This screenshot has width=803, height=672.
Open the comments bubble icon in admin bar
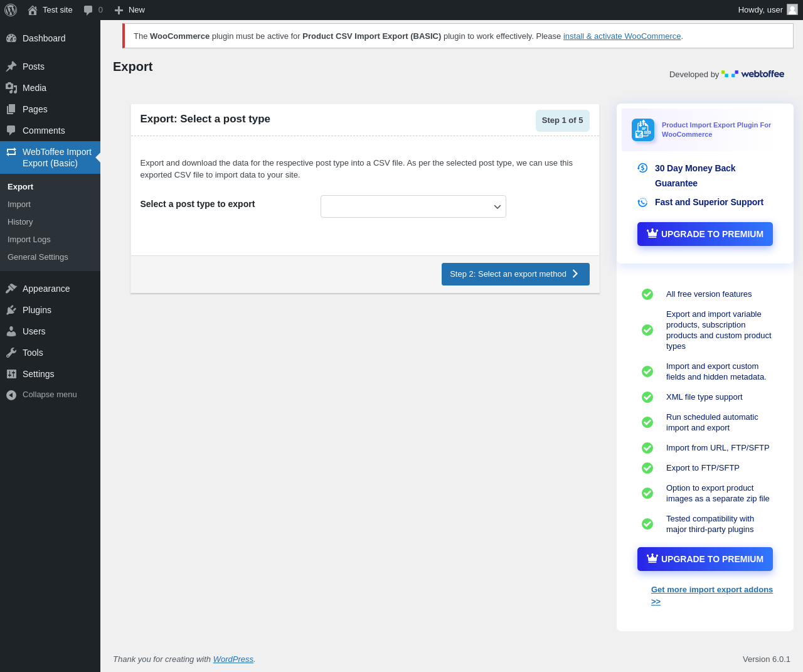tap(88, 10)
